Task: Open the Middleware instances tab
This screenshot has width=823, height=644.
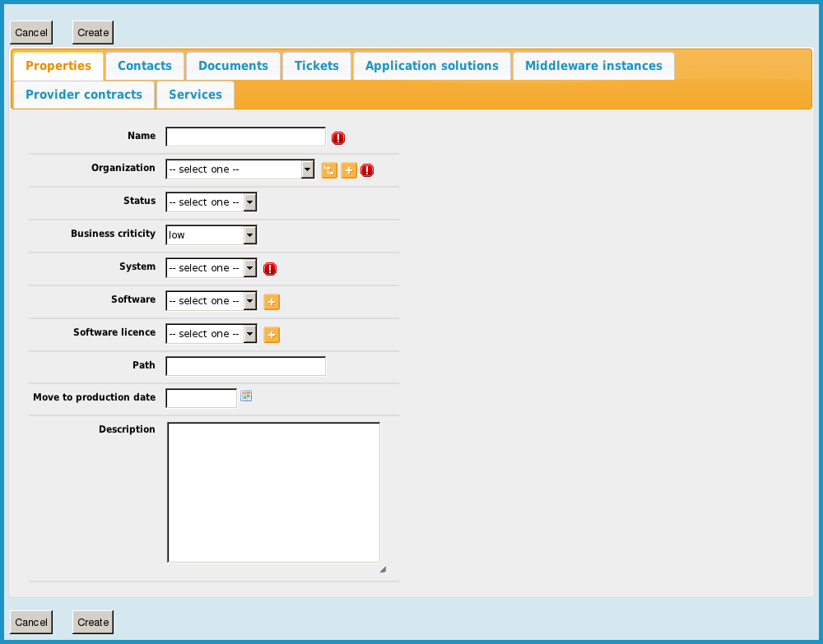Action: point(593,66)
